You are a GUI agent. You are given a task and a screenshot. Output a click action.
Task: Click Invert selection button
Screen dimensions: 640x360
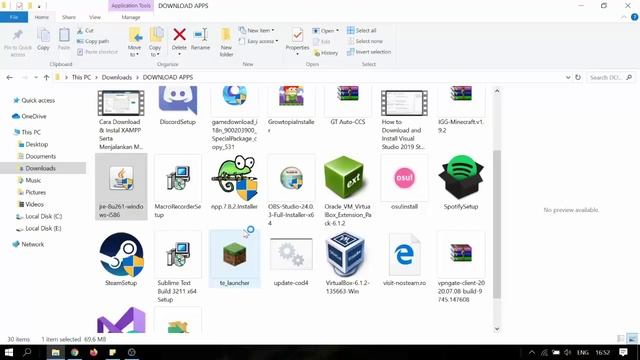point(369,52)
